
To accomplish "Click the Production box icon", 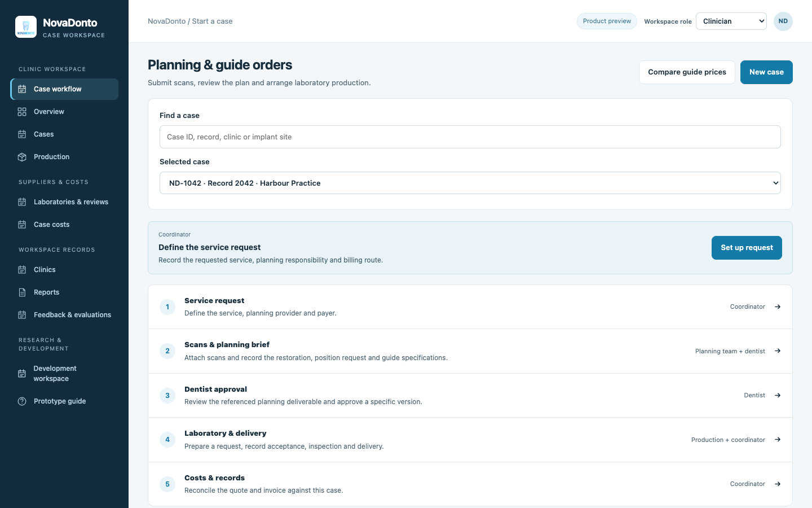I will click(22, 157).
